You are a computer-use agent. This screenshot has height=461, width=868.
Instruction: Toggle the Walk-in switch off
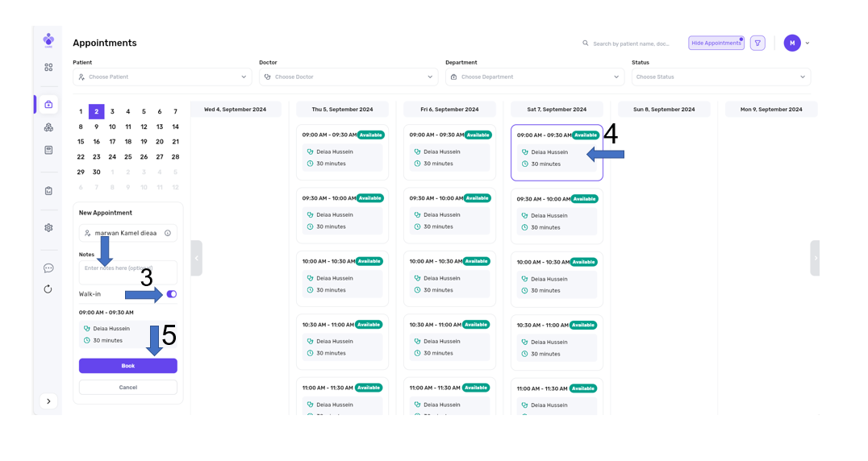172,294
